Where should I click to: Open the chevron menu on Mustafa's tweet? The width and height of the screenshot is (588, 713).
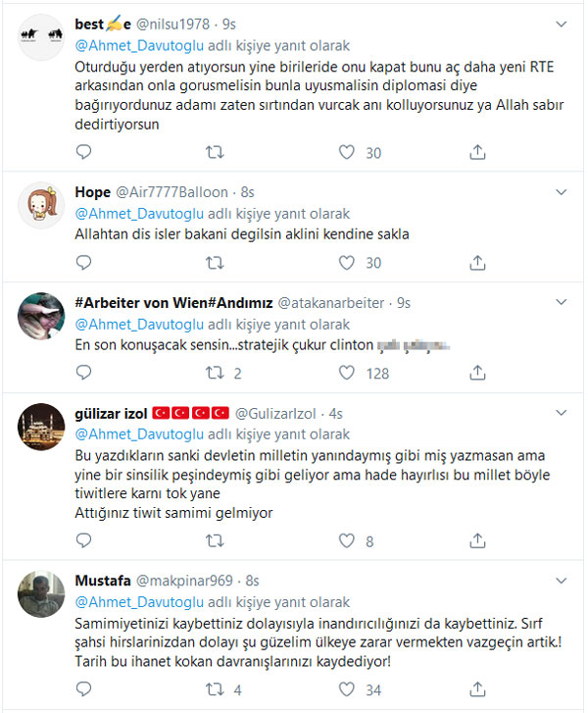(x=560, y=579)
